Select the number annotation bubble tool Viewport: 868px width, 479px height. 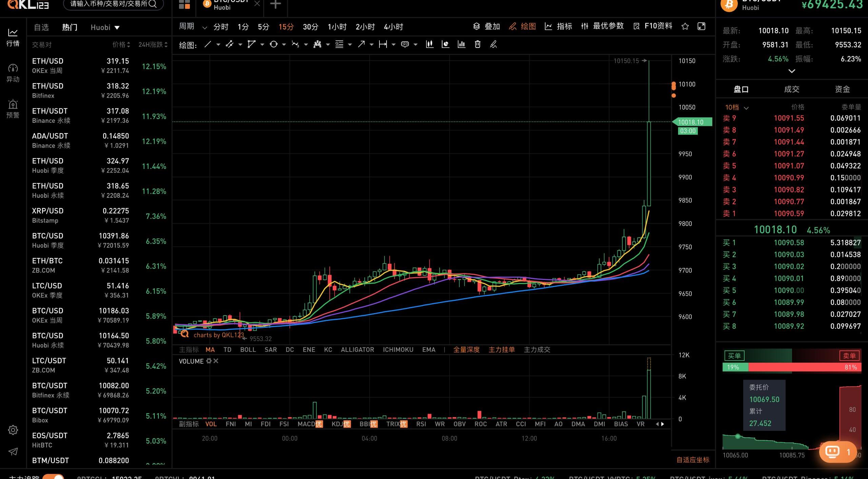click(x=405, y=44)
